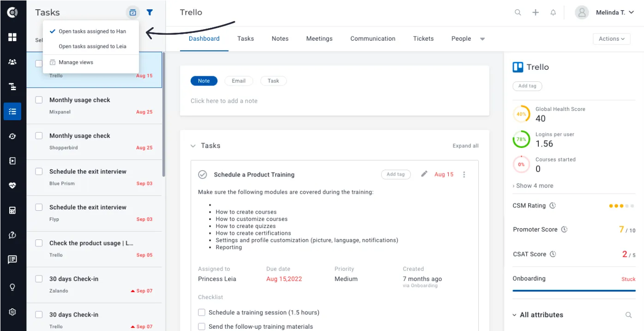View the Promoter Score history icon
This screenshot has width=644, height=331.
[564, 229]
